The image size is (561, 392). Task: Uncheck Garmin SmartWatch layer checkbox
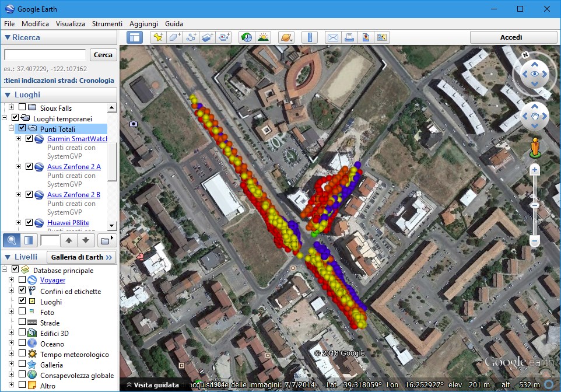point(29,138)
